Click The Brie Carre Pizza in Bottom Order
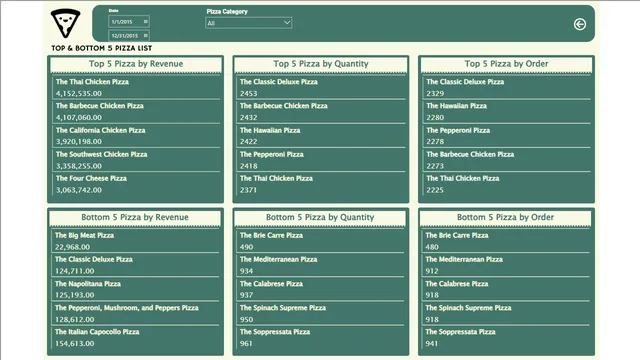 click(457, 235)
